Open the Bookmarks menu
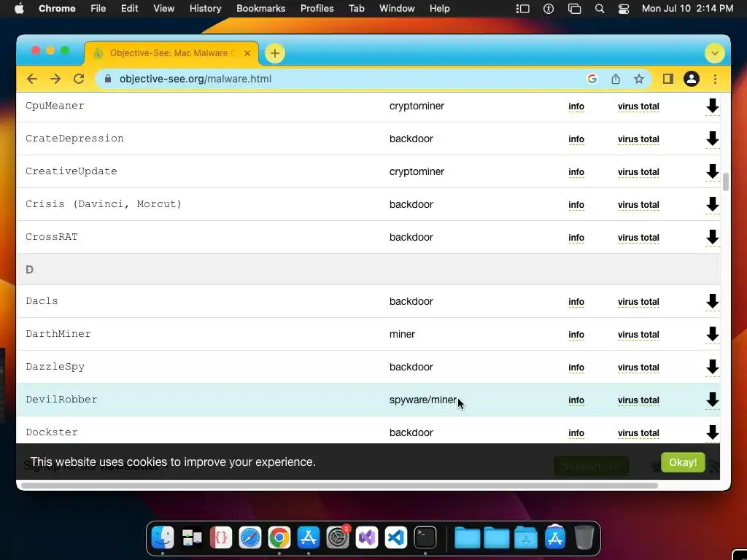Viewport: 747px width, 560px height. (x=260, y=9)
